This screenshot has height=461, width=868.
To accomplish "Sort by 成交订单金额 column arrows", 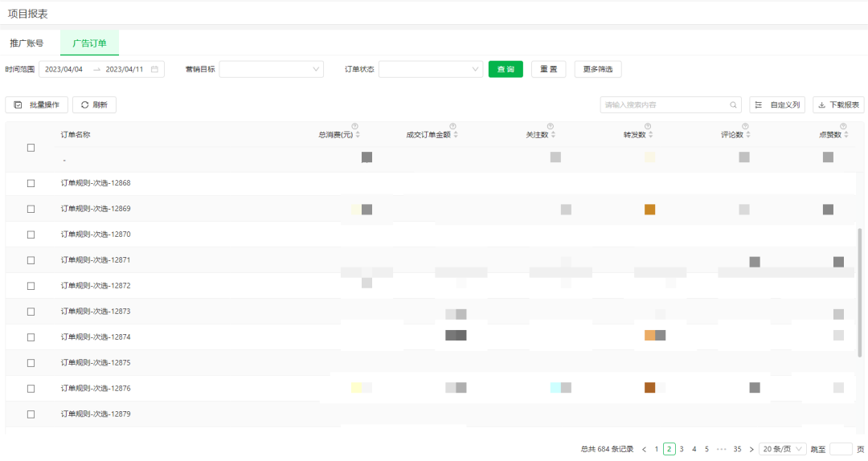I will point(456,134).
